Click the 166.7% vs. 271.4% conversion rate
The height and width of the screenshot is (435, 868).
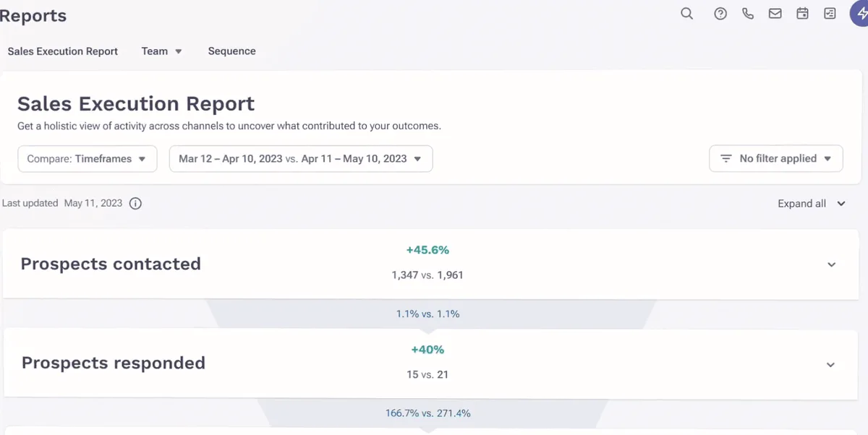(427, 413)
